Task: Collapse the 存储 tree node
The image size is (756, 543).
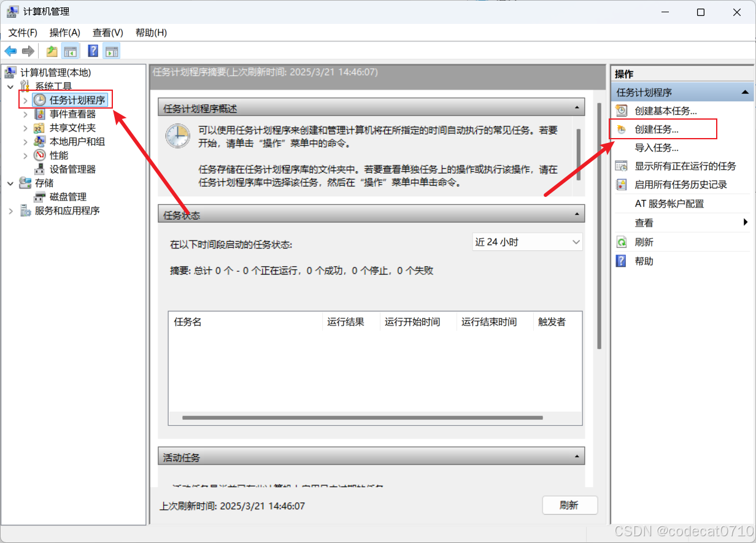Action: pyautogui.click(x=10, y=183)
